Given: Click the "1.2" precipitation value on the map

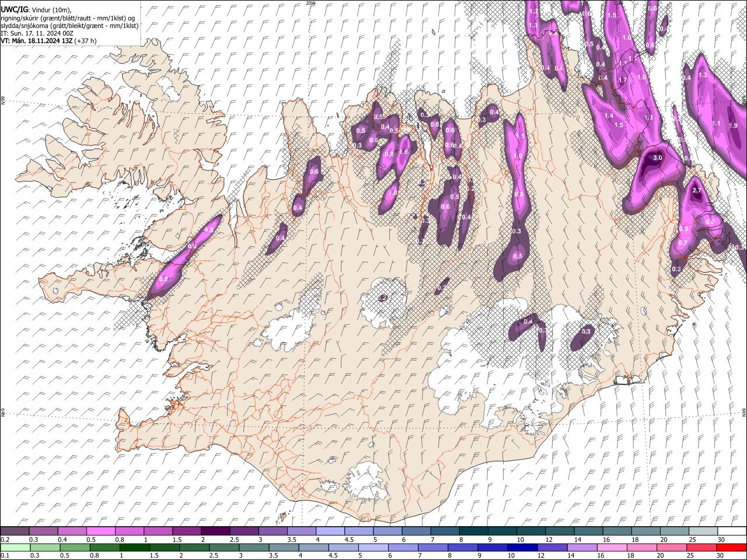Looking at the screenshot, I should click(533, 11).
